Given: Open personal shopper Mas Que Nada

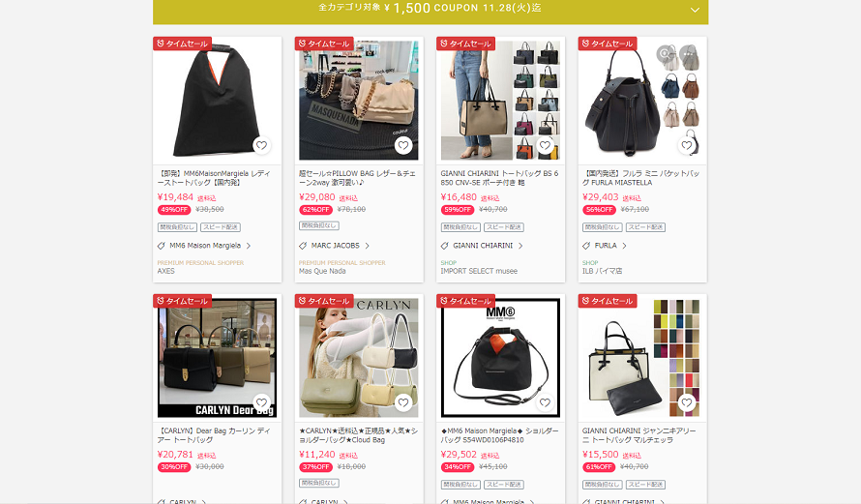Looking at the screenshot, I should pos(322,271).
